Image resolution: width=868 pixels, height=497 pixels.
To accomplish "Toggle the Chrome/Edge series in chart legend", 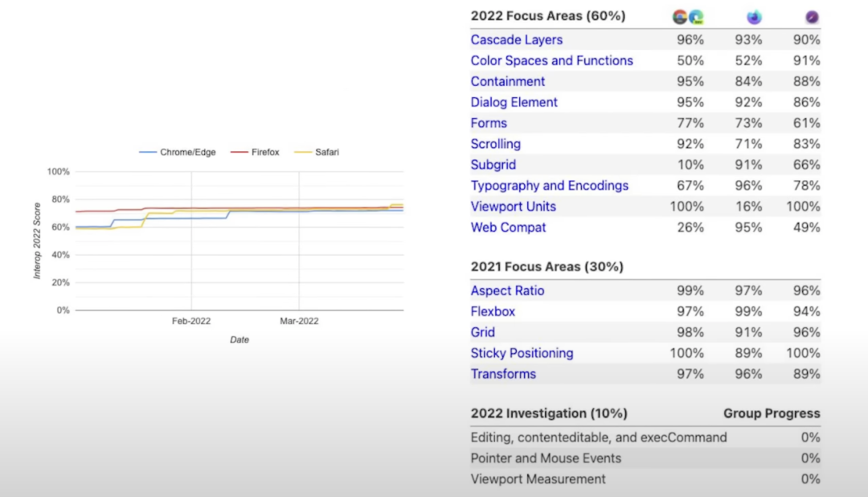I will coord(177,152).
